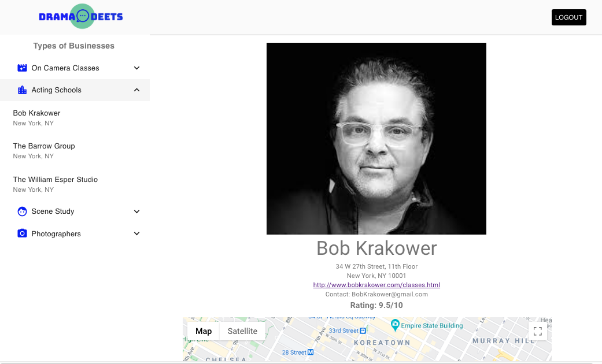Click the Photographers camera icon
Image resolution: width=602 pixels, height=364 pixels.
point(23,234)
